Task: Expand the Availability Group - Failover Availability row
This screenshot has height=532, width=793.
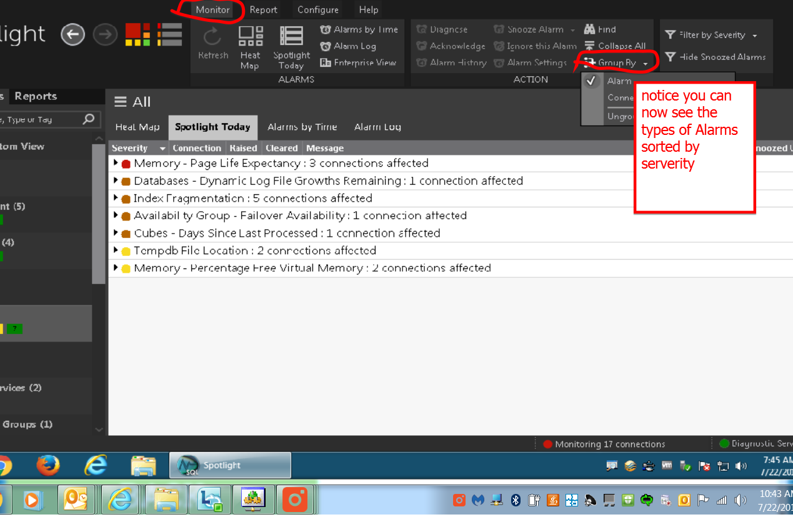Action: pyautogui.click(x=116, y=215)
